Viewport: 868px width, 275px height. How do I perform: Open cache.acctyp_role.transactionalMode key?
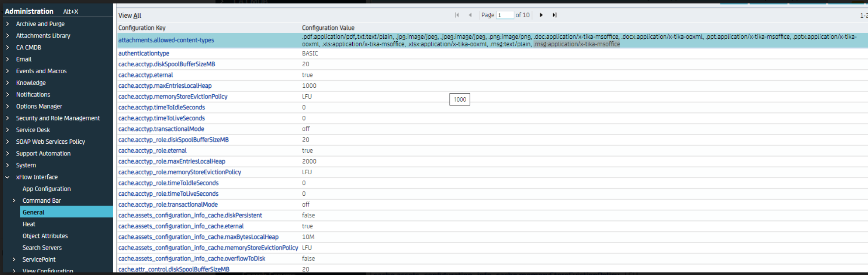click(x=168, y=204)
